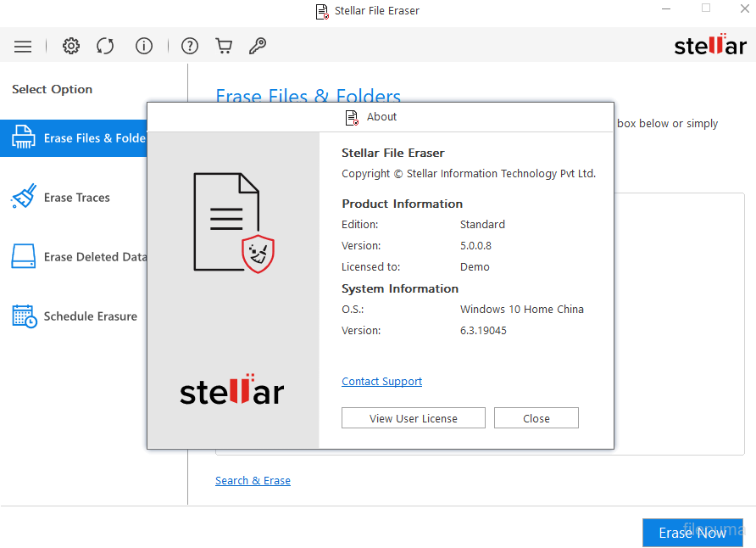Click the Erase Deleted Data drive icon
This screenshot has width=756, height=548.
(x=24, y=257)
